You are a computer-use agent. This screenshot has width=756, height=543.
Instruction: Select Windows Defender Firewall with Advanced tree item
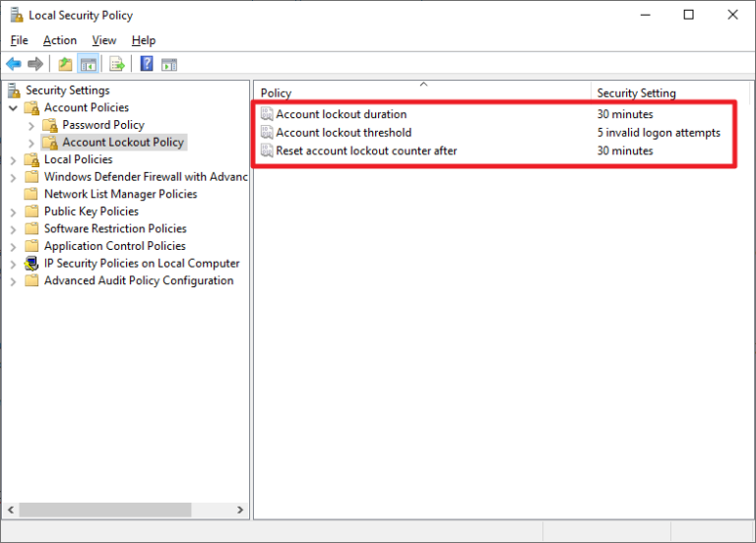point(146,177)
